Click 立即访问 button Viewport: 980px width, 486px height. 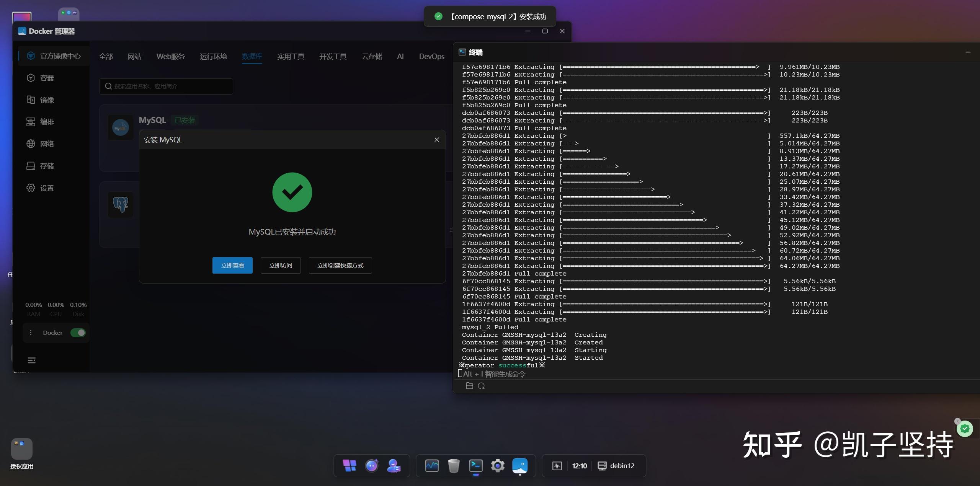(x=281, y=265)
